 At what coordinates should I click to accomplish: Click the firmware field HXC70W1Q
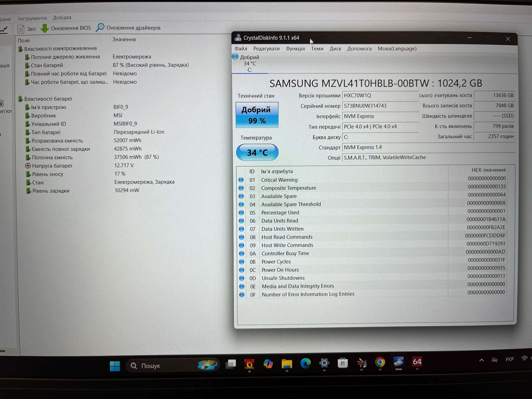(380, 96)
